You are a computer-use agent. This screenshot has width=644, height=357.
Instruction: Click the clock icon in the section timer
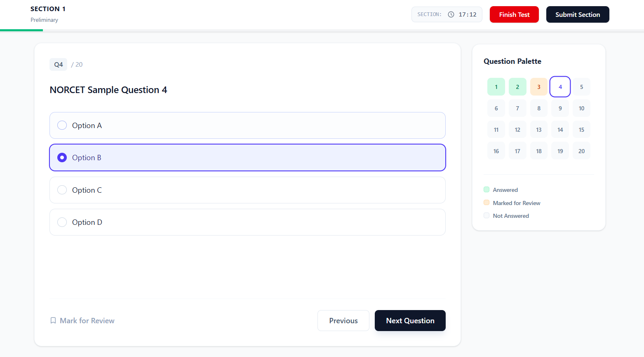point(451,14)
